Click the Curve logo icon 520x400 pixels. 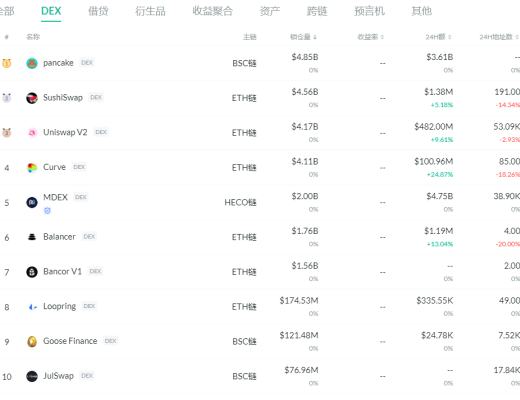(32, 167)
